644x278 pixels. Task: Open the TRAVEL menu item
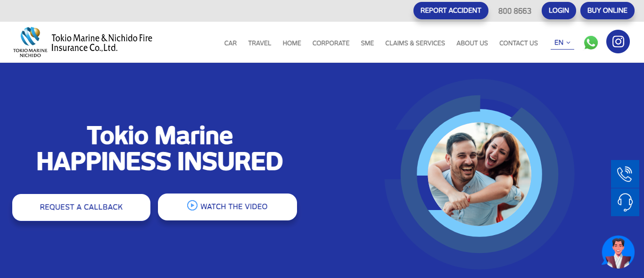(260, 43)
